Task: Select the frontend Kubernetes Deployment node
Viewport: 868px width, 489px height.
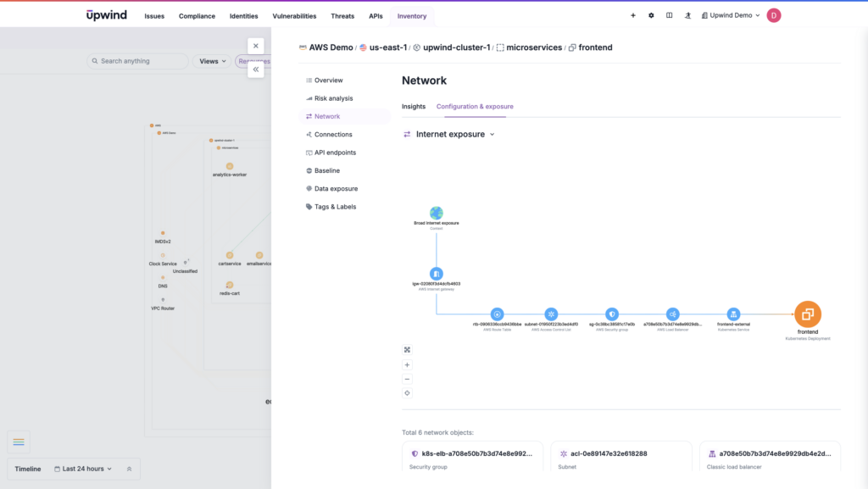Action: [x=807, y=315]
